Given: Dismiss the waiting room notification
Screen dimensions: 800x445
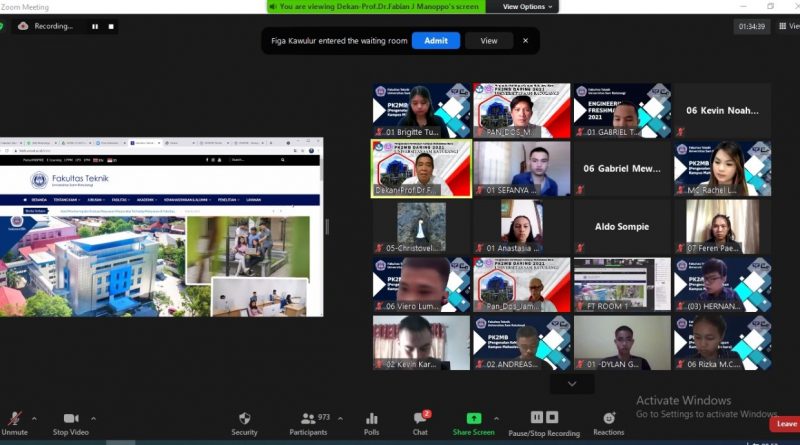Looking at the screenshot, I should tap(526, 41).
